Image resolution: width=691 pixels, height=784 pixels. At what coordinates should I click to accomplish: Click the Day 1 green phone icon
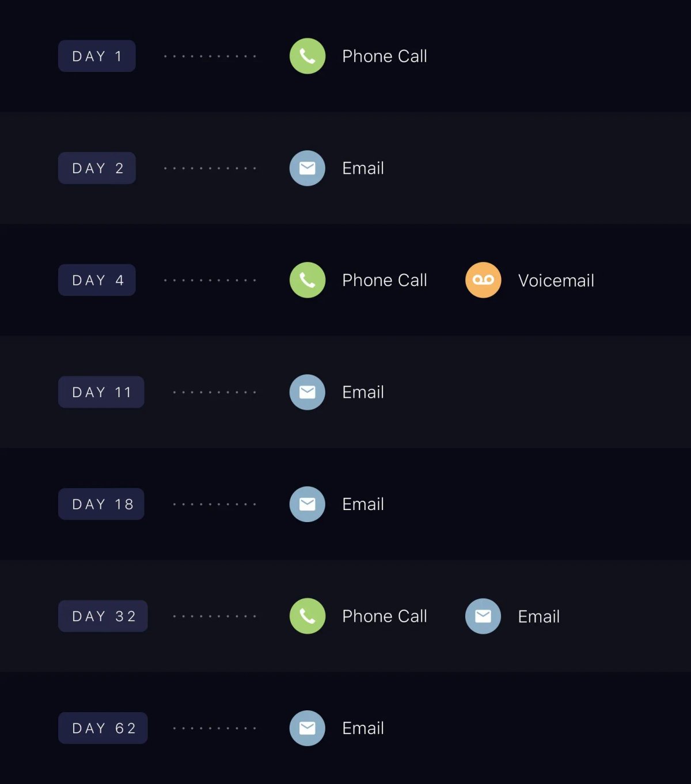(x=307, y=56)
